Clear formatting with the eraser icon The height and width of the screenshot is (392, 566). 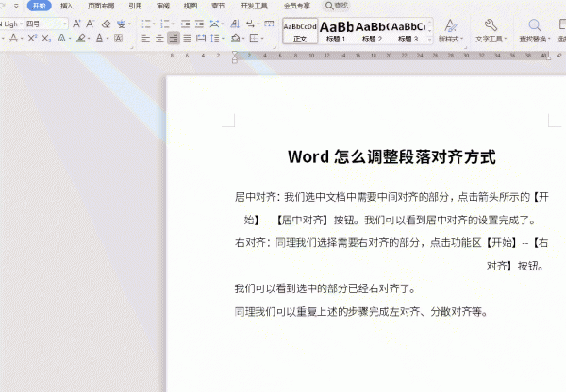tap(106, 24)
